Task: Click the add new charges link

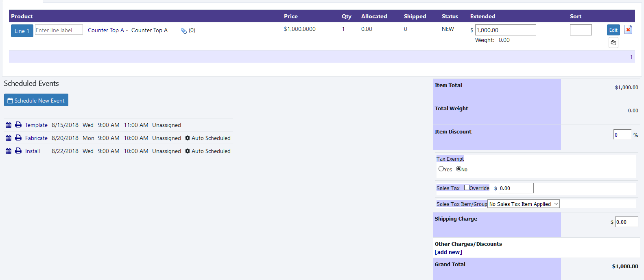Action: [x=448, y=252]
